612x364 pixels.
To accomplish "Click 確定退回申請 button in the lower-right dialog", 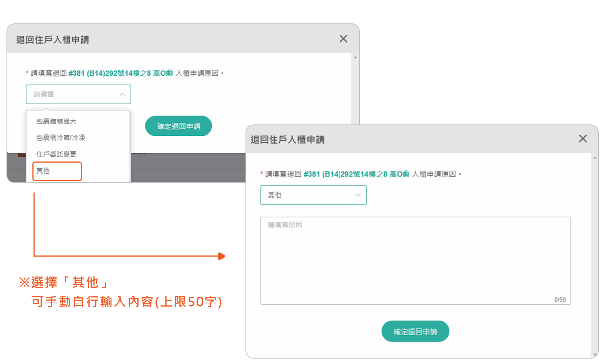I will coord(415,332).
